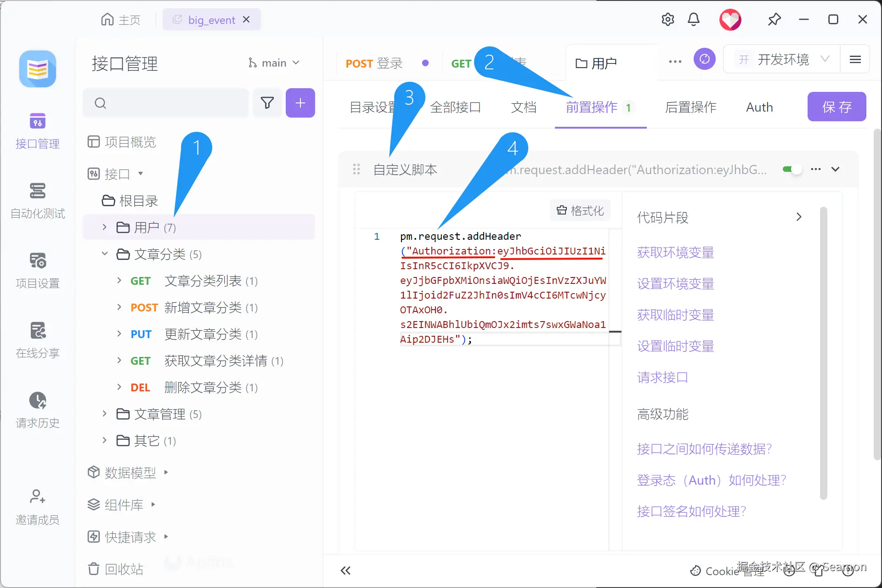882x588 pixels.
Task: Click the 在线分享 sidebar icon
Action: point(38,331)
